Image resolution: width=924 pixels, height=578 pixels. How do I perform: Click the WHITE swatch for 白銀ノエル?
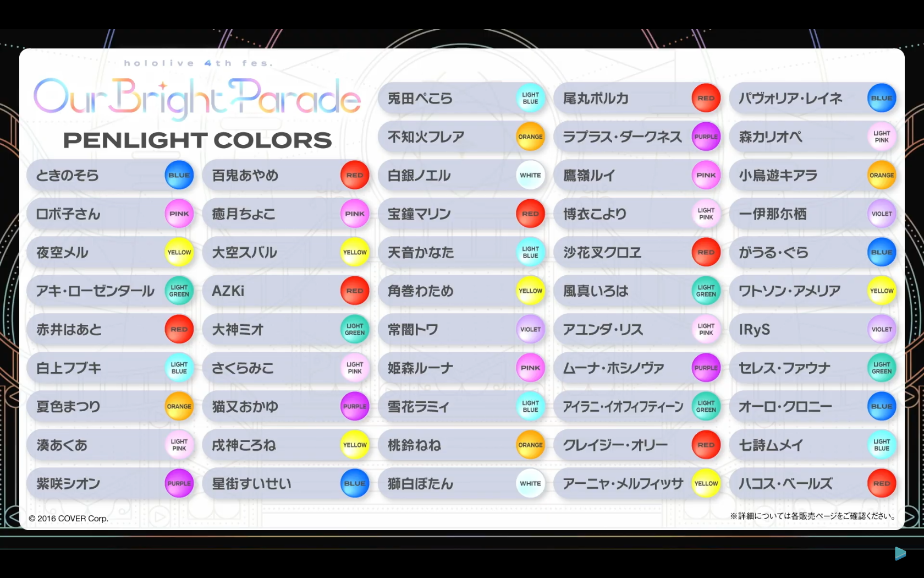531,175
